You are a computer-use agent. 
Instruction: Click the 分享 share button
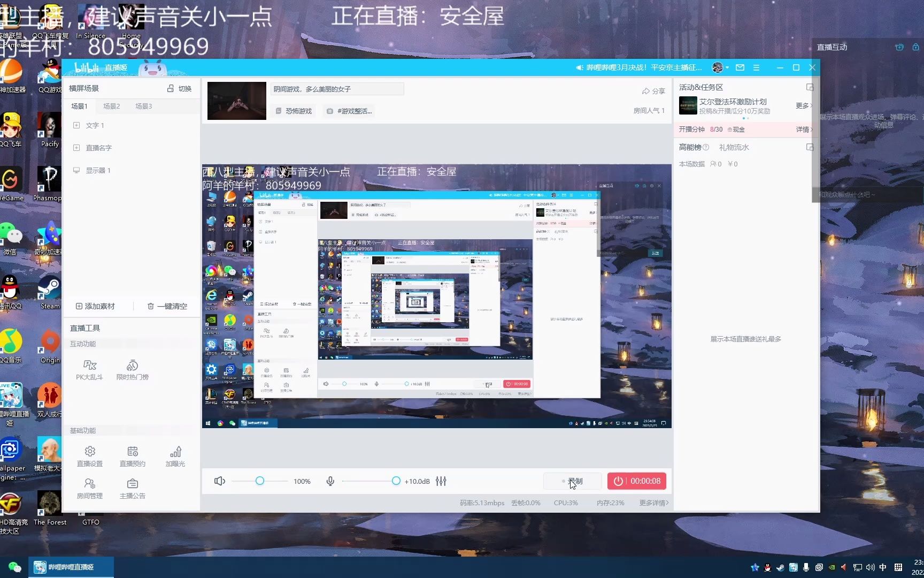653,91
